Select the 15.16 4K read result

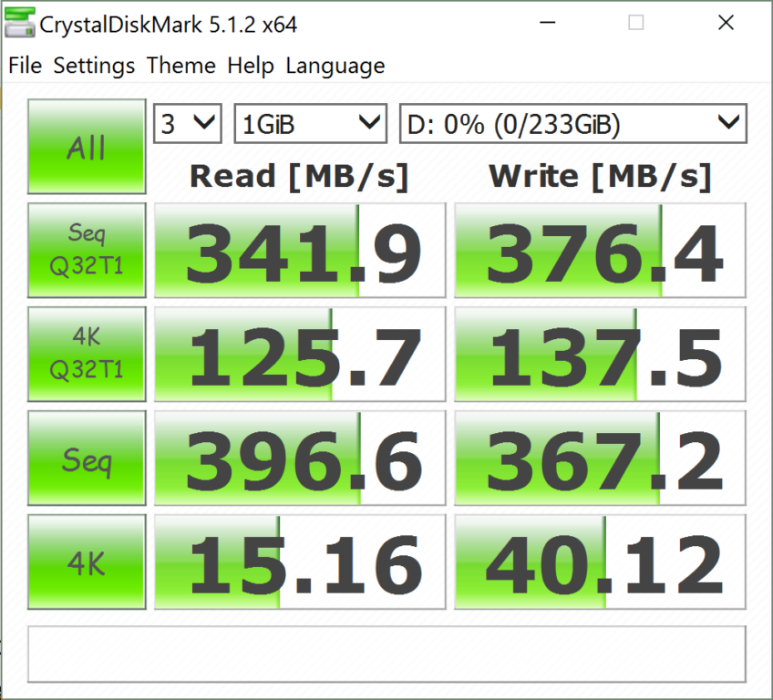[x=300, y=562]
